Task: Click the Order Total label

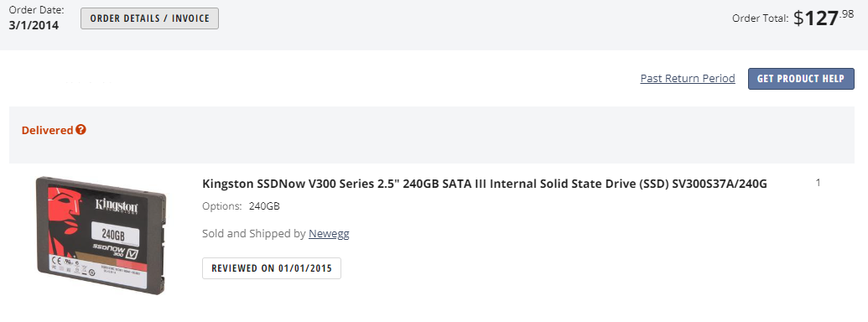Action: (761, 18)
